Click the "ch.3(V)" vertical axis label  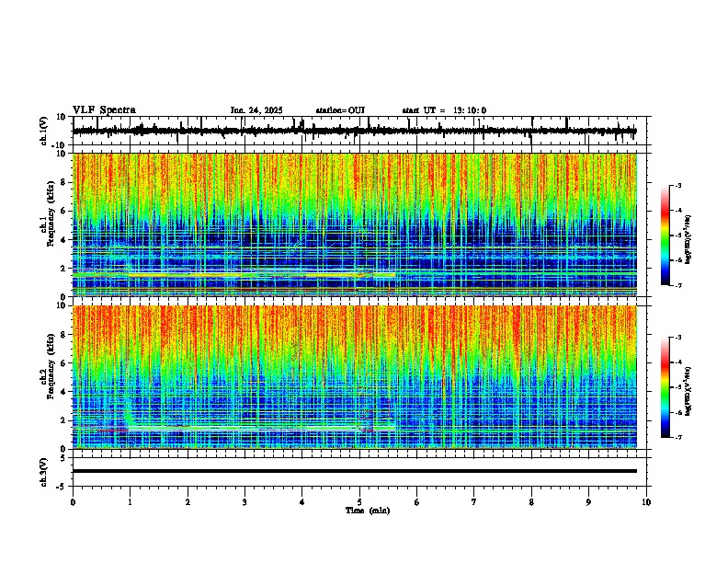pyautogui.click(x=44, y=472)
